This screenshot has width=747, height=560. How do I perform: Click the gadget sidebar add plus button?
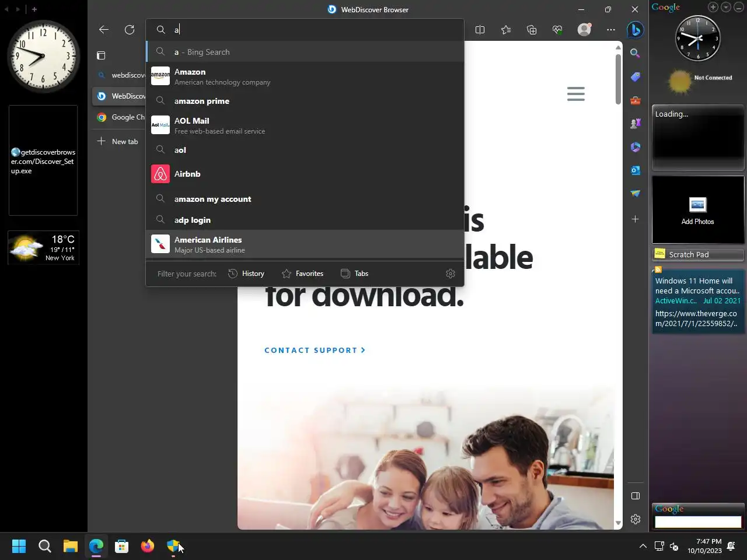[713, 7]
